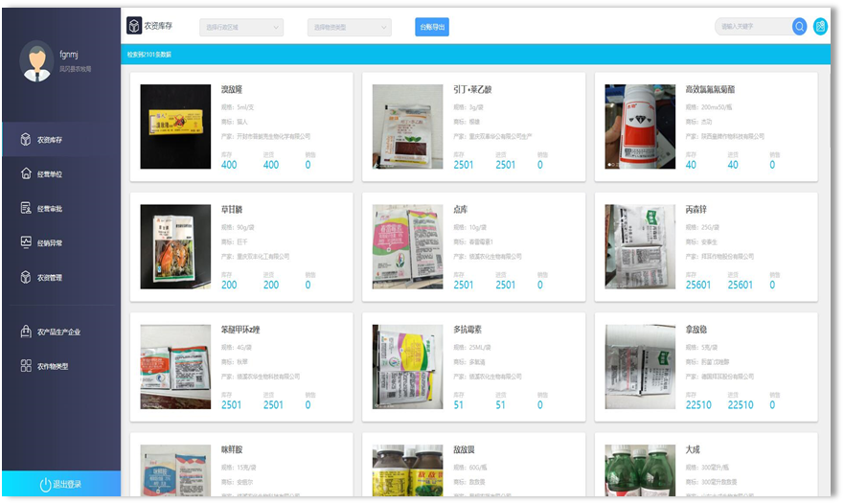Screen dimensions: 844x504
Task: Click the 退出登录 logout button
Action: 60,484
